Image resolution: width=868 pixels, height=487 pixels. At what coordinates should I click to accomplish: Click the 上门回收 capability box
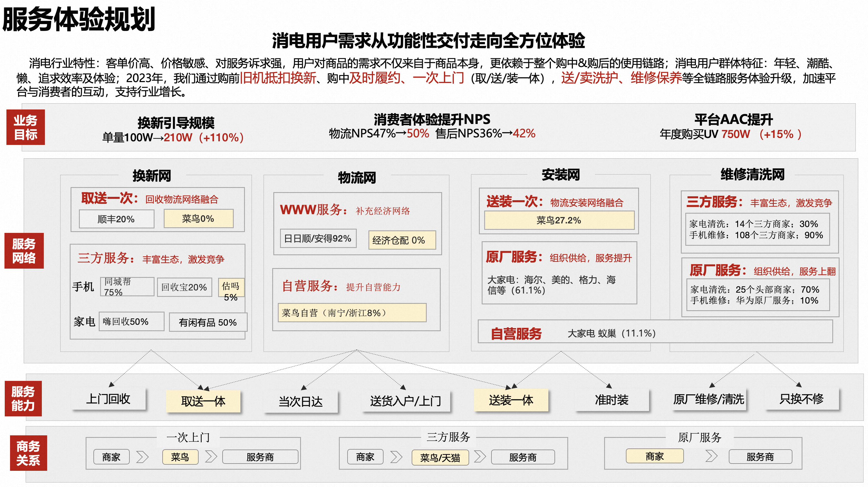click(108, 399)
